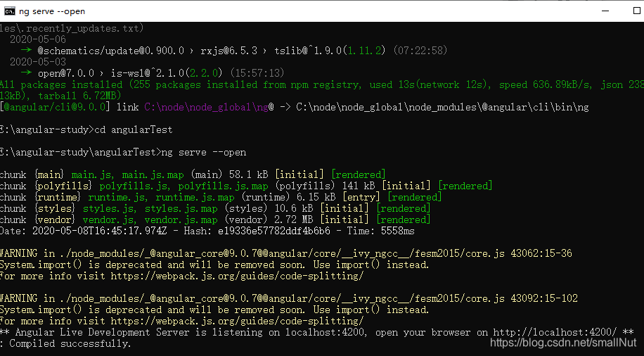Click the 'runtime.js' chunk file name

117,197
